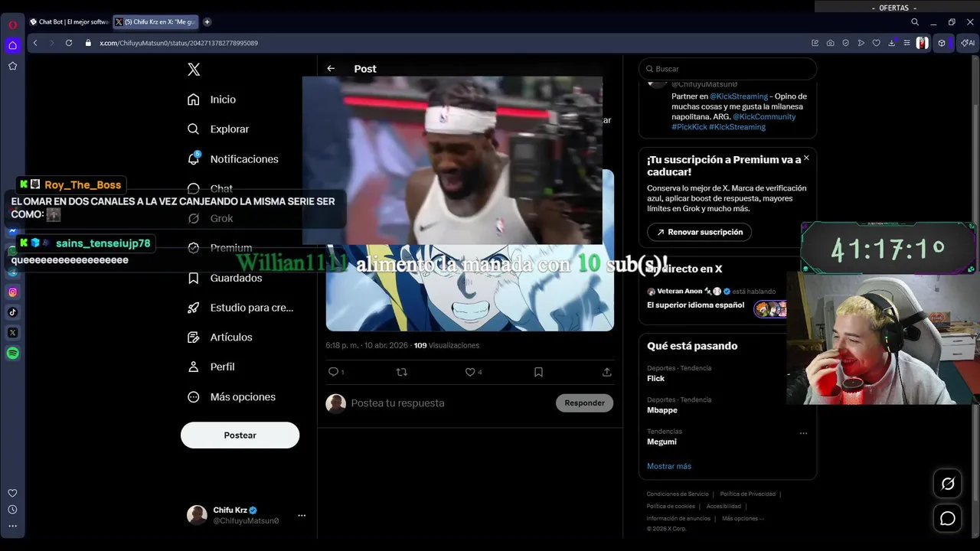Open the heart bookmark icon in address bar
The width and height of the screenshot is (980, 551).
[x=877, y=43]
